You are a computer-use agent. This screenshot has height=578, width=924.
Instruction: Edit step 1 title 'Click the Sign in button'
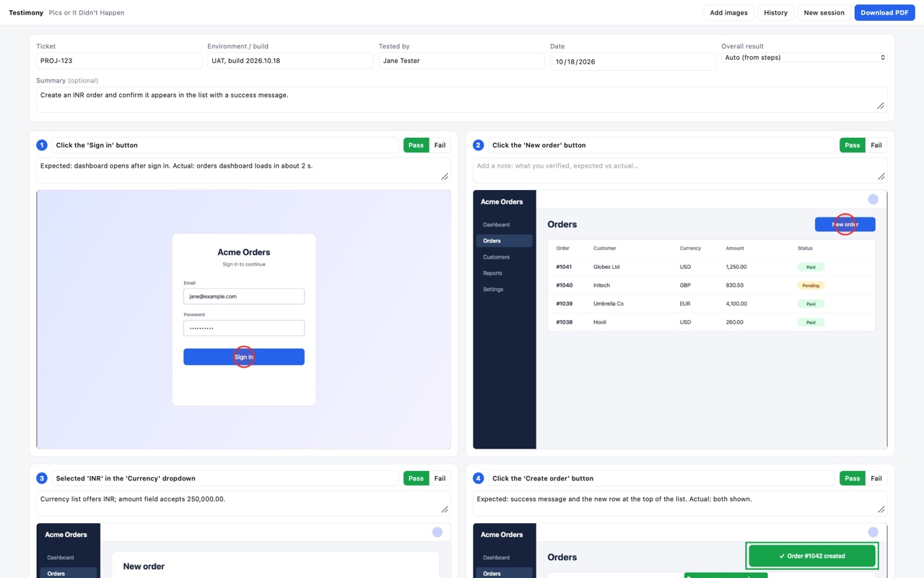(x=225, y=145)
